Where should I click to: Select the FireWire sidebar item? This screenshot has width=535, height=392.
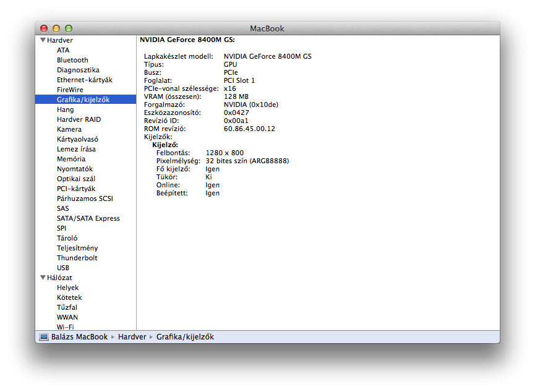70,90
